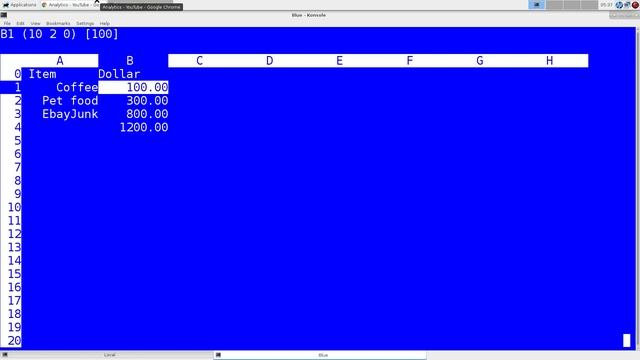Click the highlighted 100.00 cell
The width and height of the screenshot is (640, 360).
click(133, 87)
